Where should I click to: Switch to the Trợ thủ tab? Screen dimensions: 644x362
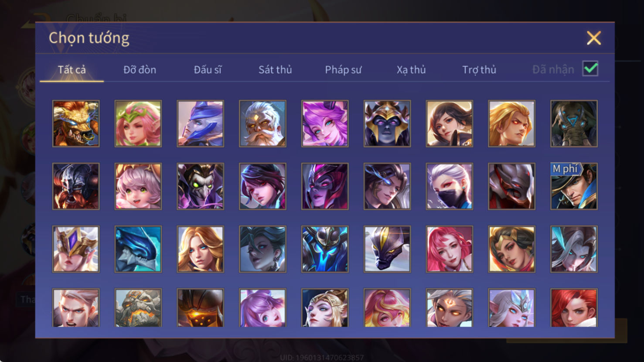tap(479, 70)
